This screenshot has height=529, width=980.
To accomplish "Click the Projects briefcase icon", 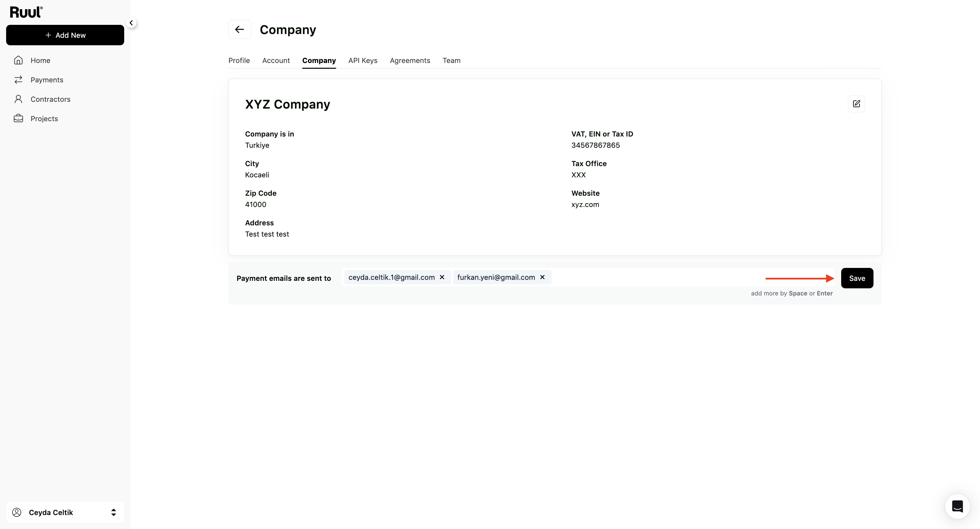I will tap(18, 118).
